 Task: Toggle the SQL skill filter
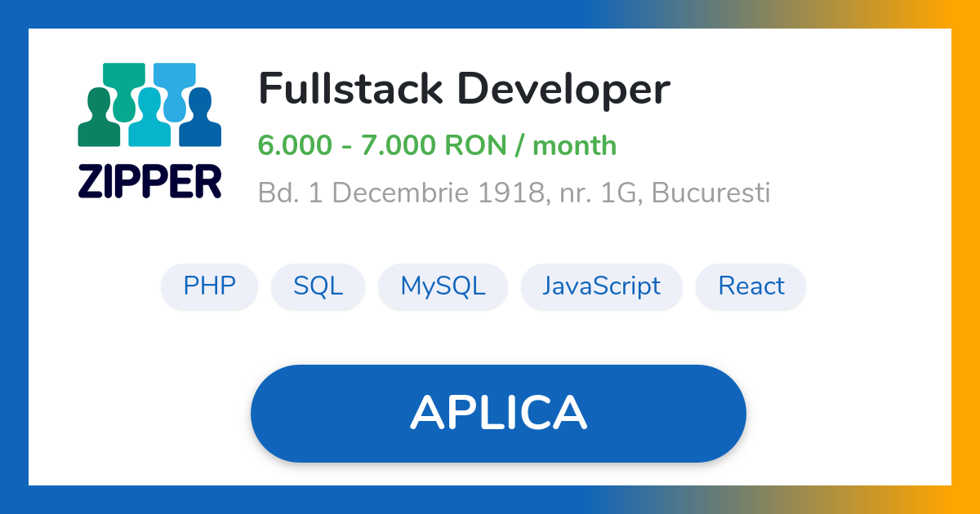click(318, 286)
